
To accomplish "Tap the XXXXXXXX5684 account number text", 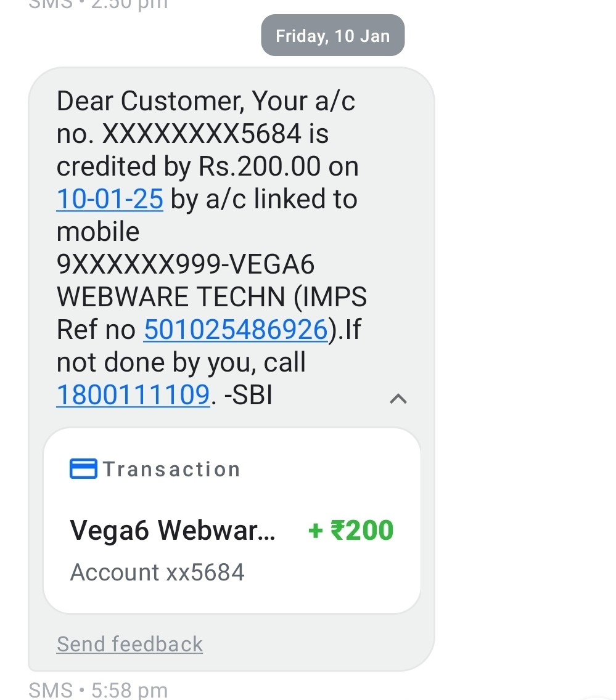I will point(202,134).
